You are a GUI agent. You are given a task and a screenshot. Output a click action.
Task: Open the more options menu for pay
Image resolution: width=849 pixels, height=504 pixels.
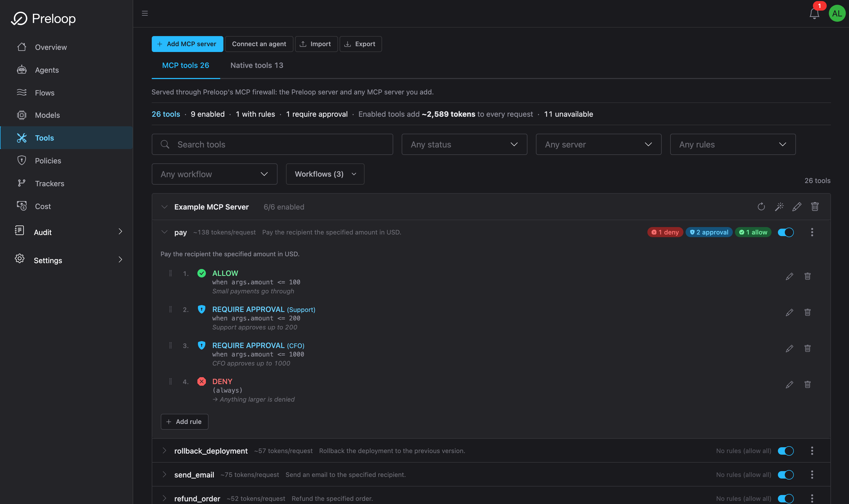pyautogui.click(x=812, y=232)
